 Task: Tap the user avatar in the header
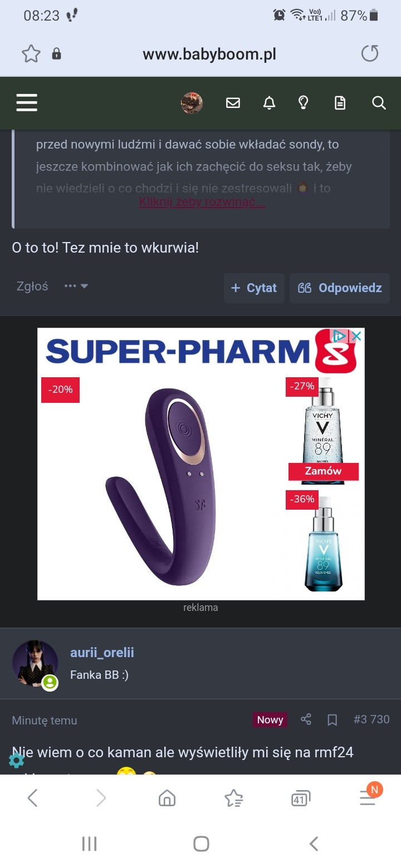192,103
